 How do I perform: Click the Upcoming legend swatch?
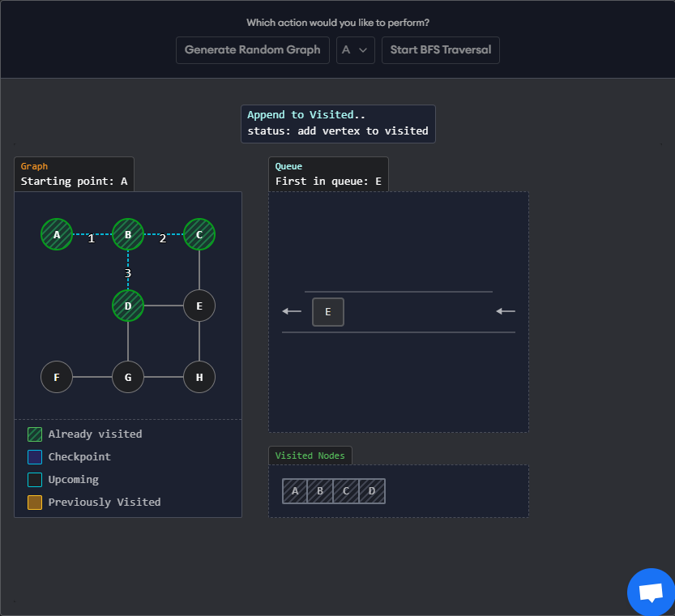coord(35,480)
